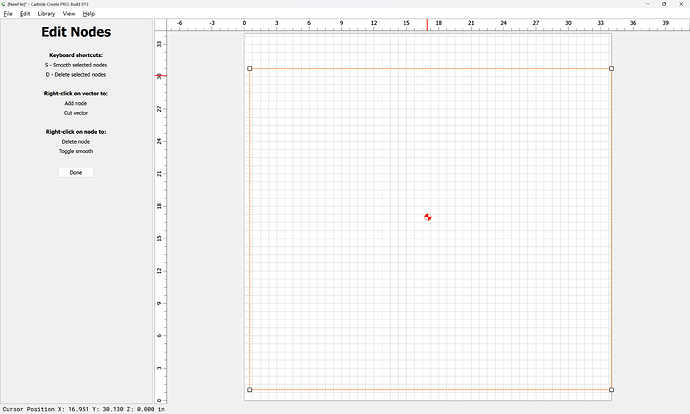The image size is (690, 414).
Task: Open the Library menu
Action: (46, 14)
